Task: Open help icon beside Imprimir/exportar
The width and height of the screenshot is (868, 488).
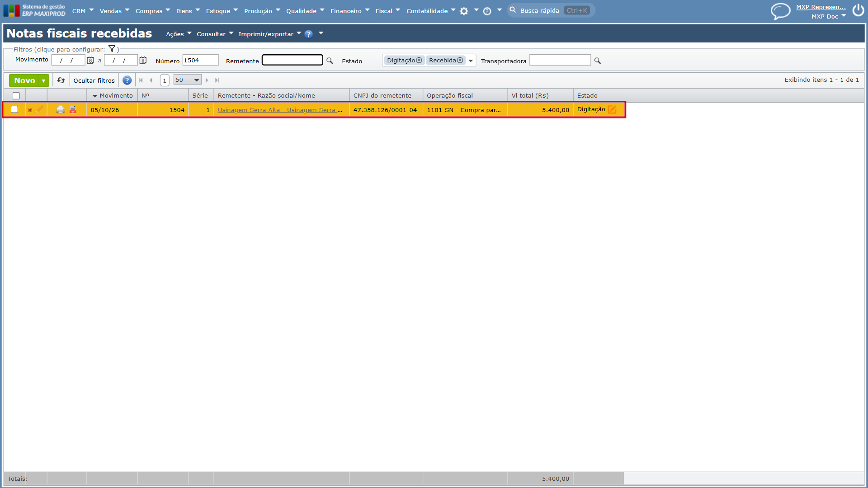Action: 308,34
